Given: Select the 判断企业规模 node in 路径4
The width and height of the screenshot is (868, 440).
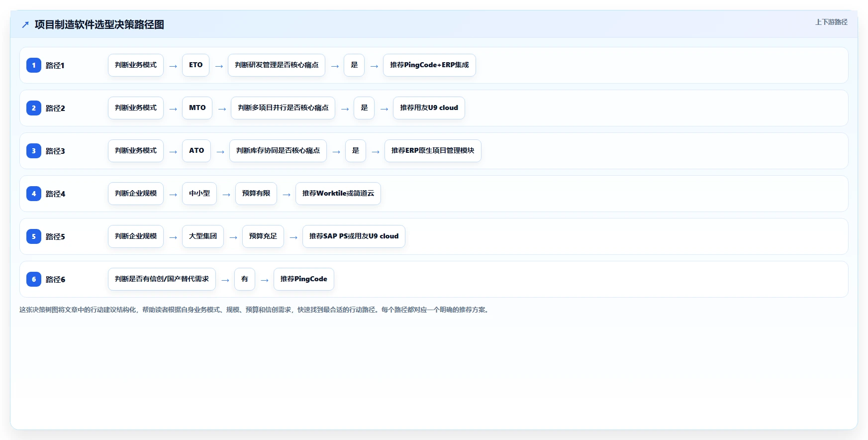Looking at the screenshot, I should point(136,194).
